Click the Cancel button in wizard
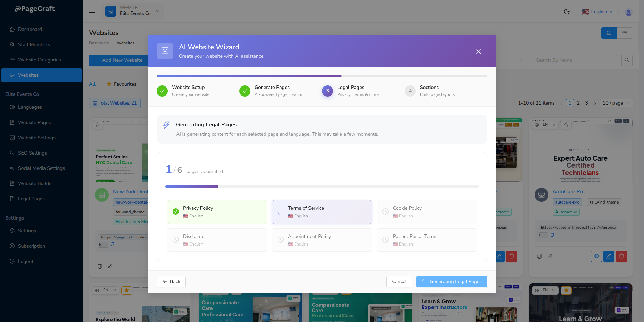644x322 pixels. click(x=399, y=282)
